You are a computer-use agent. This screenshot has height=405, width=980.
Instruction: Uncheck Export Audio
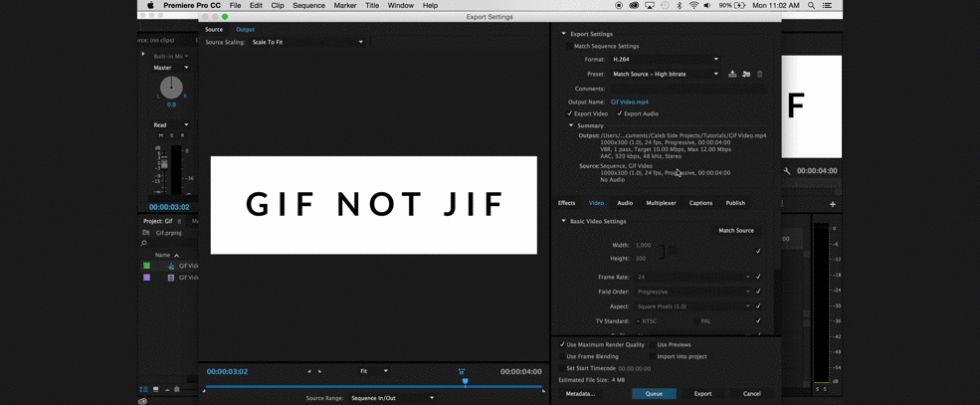click(x=620, y=113)
